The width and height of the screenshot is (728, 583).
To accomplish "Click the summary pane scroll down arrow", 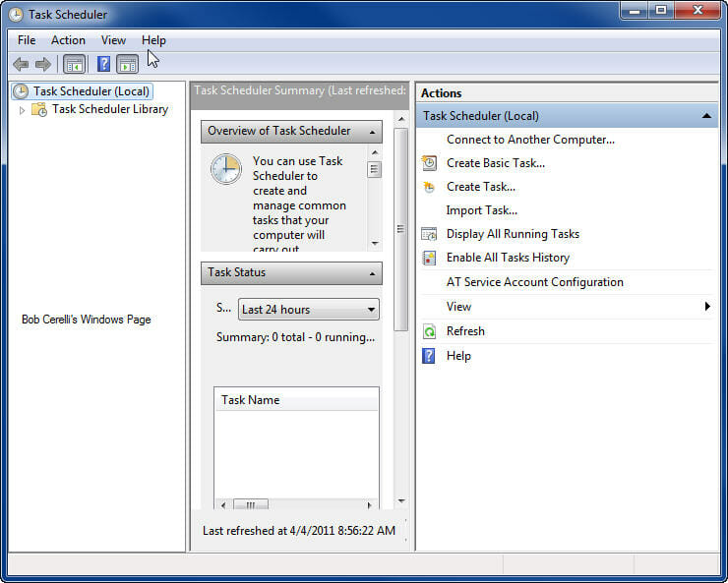I will tap(401, 500).
